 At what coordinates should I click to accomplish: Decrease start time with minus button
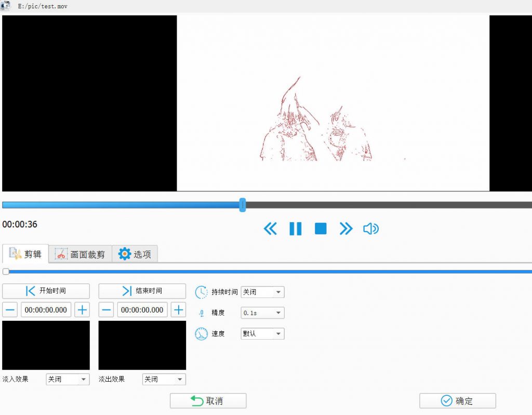coord(10,310)
